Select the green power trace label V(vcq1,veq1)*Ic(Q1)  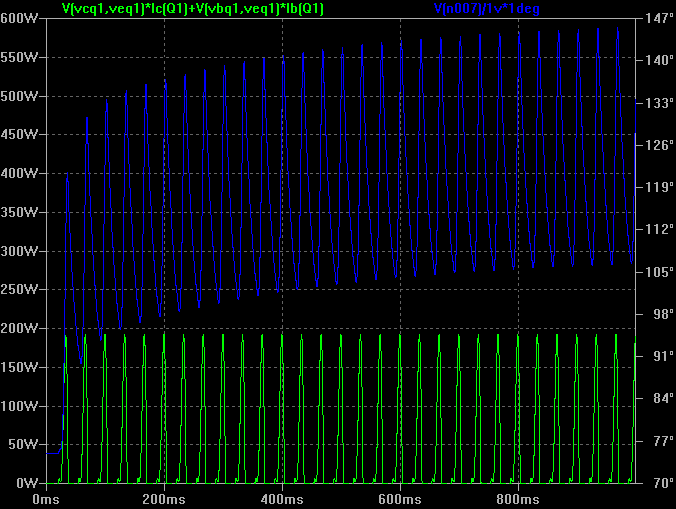pyautogui.click(x=193, y=8)
